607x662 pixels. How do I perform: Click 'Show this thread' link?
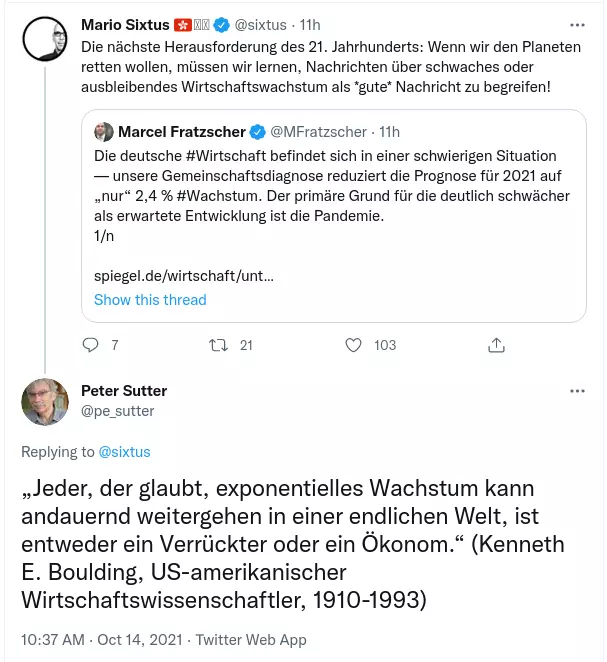click(x=150, y=300)
